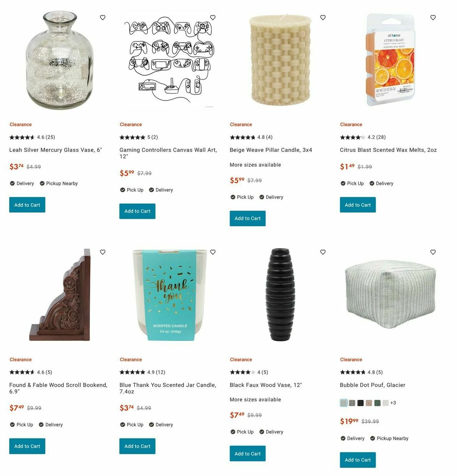Add Bubble Dot Pouf to cart
The image size is (457, 476).
pos(358,460)
